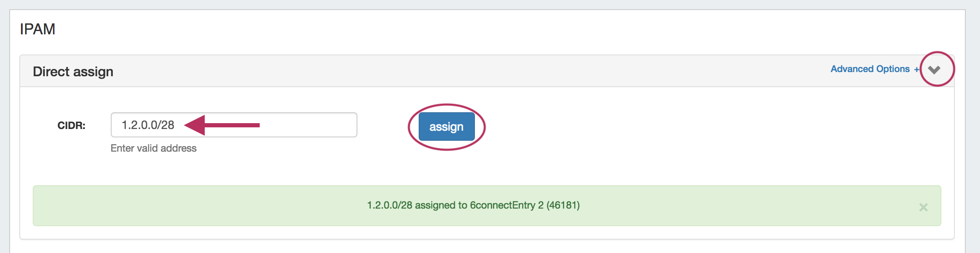Select the IPAM section heading
The width and height of the screenshot is (980, 253).
pyautogui.click(x=37, y=29)
